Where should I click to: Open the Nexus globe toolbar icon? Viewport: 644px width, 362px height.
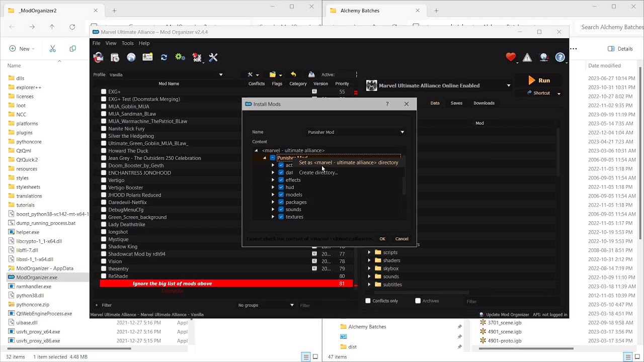(x=131, y=58)
